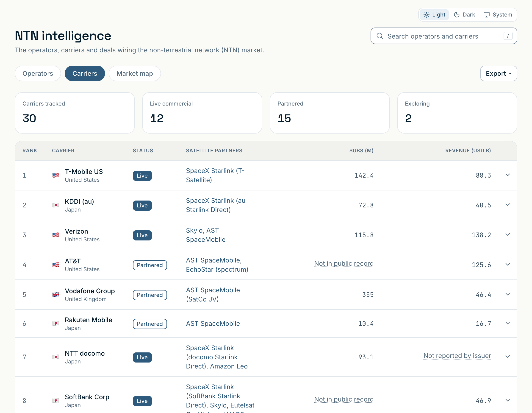
Task: Sort by the SUBS (M) column header
Action: (361, 151)
